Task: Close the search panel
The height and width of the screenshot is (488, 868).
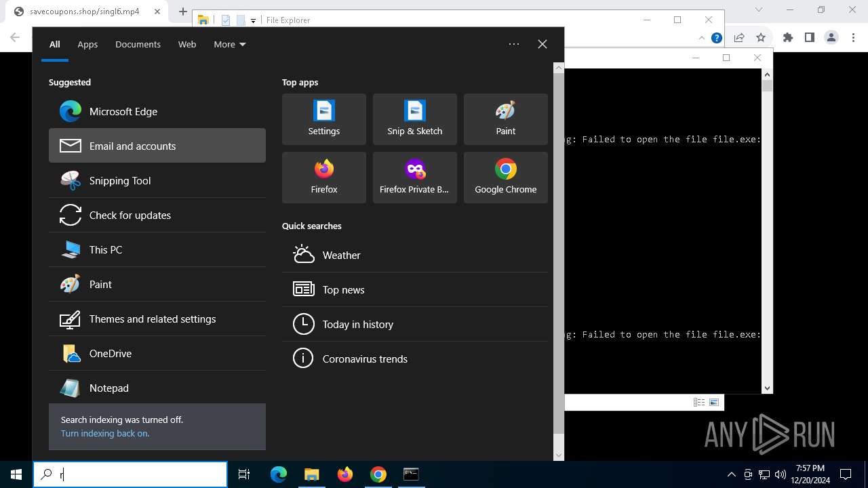Action: [x=542, y=44]
